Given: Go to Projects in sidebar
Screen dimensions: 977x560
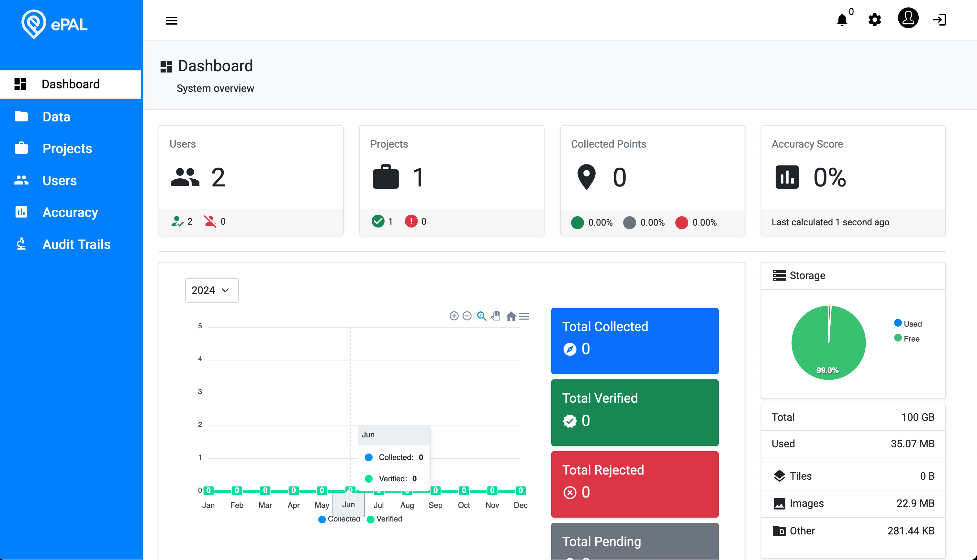Looking at the screenshot, I should click(x=67, y=149).
